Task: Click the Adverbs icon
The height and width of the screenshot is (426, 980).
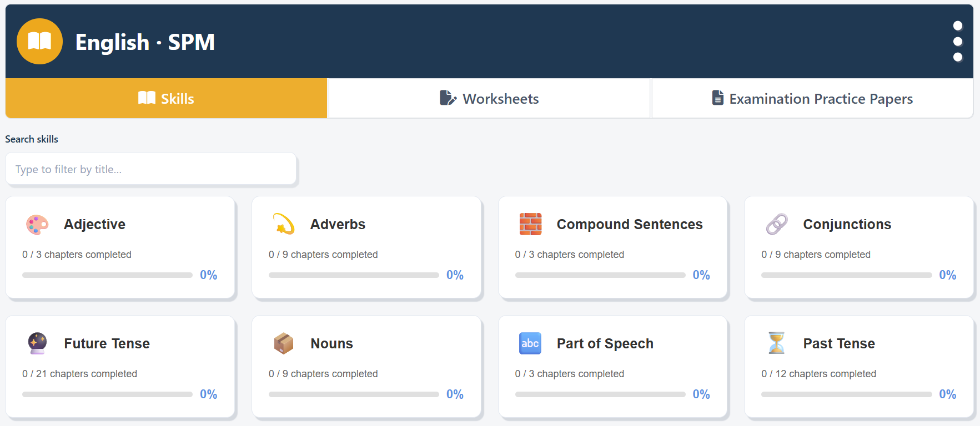Action: coord(284,224)
